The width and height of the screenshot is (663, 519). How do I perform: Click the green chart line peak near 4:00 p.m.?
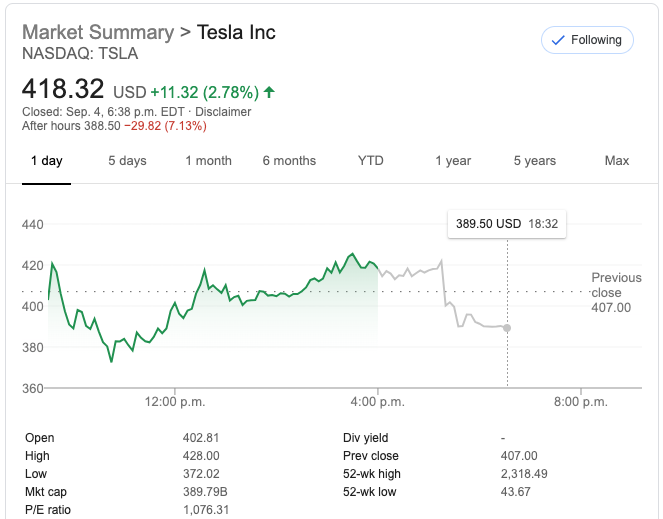click(352, 254)
